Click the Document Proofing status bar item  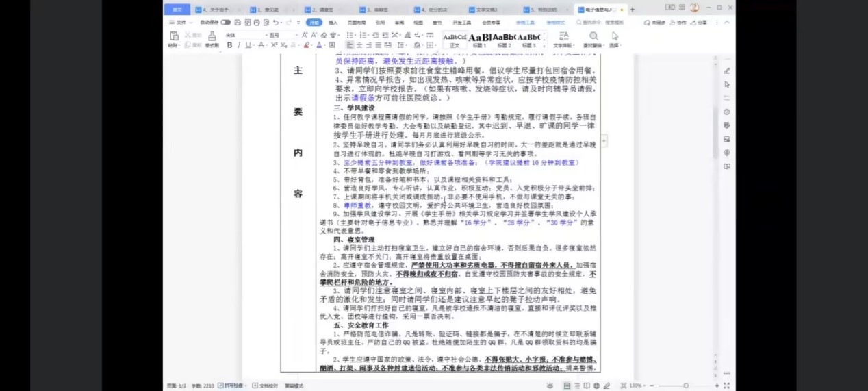[x=264, y=386]
